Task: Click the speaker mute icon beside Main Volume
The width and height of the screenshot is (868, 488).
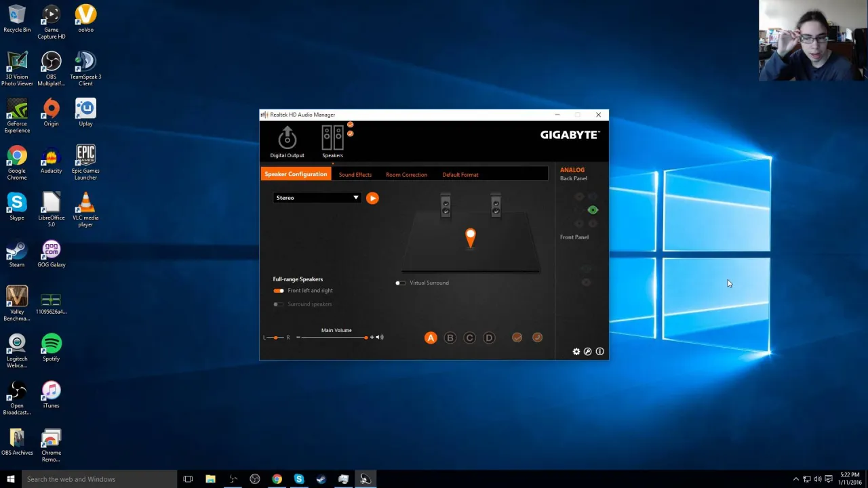Action: pos(380,337)
